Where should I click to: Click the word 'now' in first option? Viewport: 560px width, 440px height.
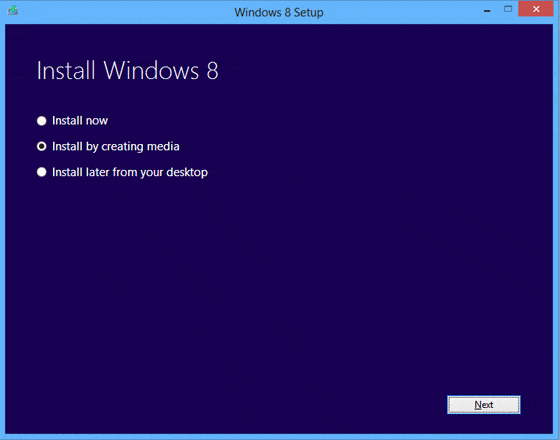click(96, 121)
